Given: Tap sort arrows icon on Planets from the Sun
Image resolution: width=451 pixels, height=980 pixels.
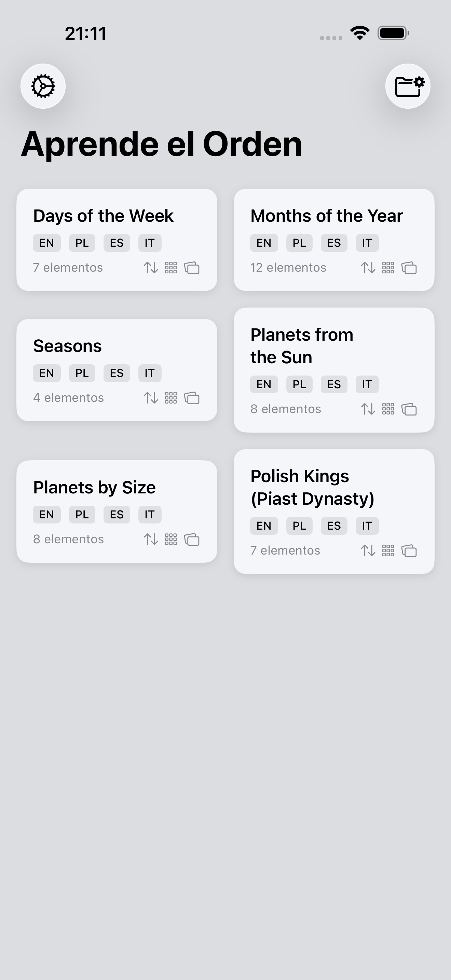Looking at the screenshot, I should [368, 409].
